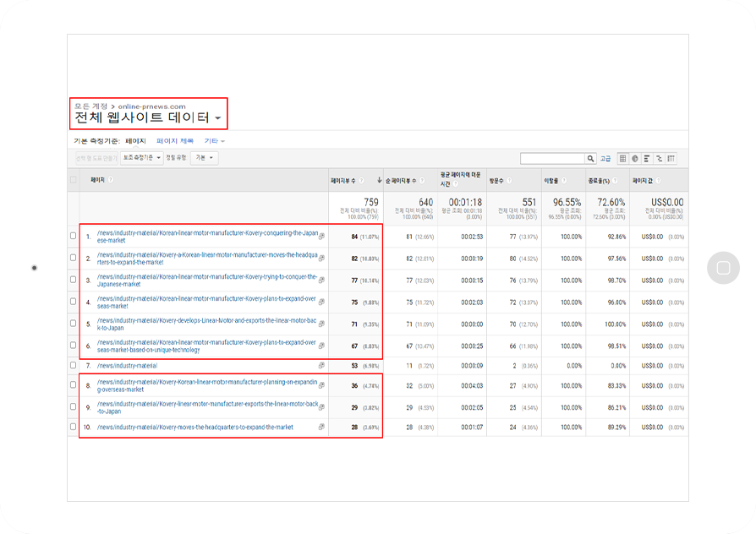This screenshot has width=756, height=534.
Task: Select the 페이지 primary dimension
Action: (x=135, y=141)
